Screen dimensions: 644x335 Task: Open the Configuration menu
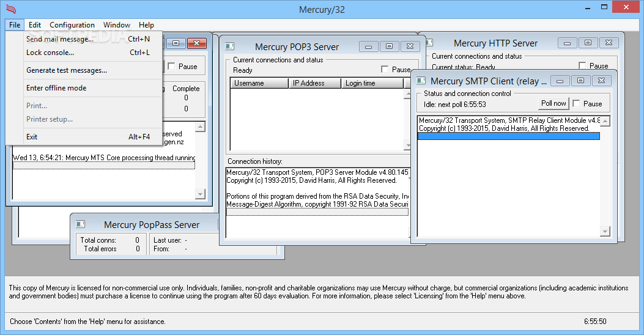pos(72,25)
